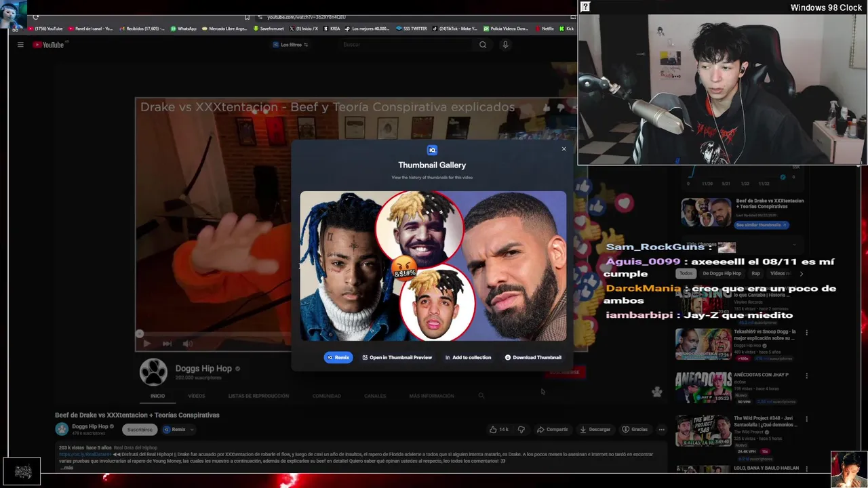Click the Gracias button
Screen dimensions: 868x488
pyautogui.click(x=635, y=430)
